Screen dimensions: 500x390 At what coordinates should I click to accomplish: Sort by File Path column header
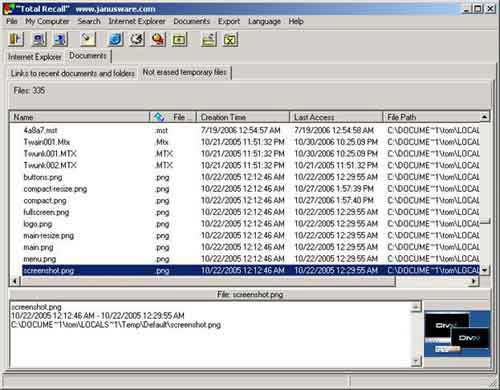[x=432, y=117]
